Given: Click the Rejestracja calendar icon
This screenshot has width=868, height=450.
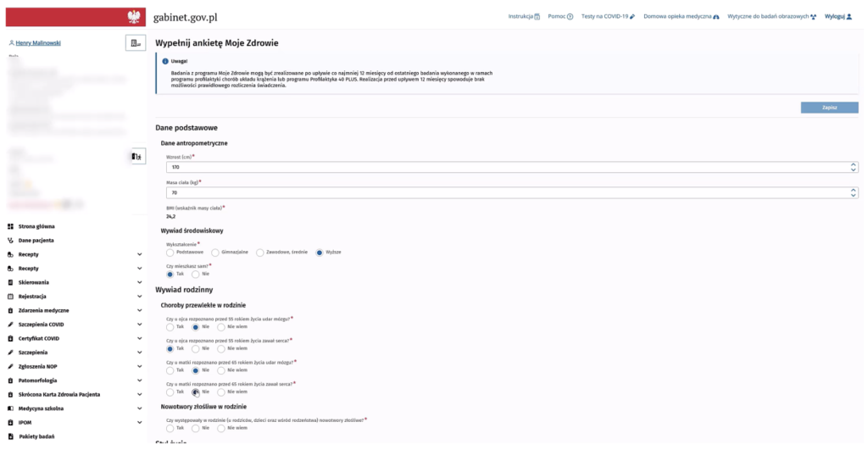Looking at the screenshot, I should pyautogui.click(x=10, y=297).
